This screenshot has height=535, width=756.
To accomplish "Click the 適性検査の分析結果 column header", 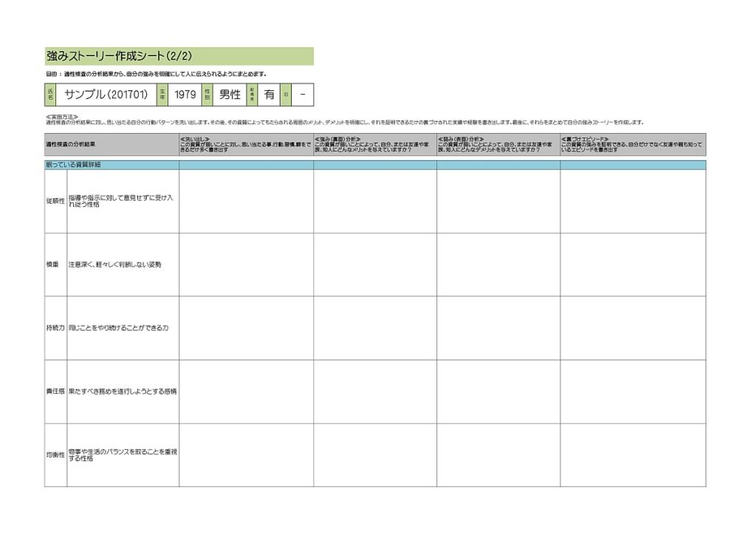I will 112,144.
